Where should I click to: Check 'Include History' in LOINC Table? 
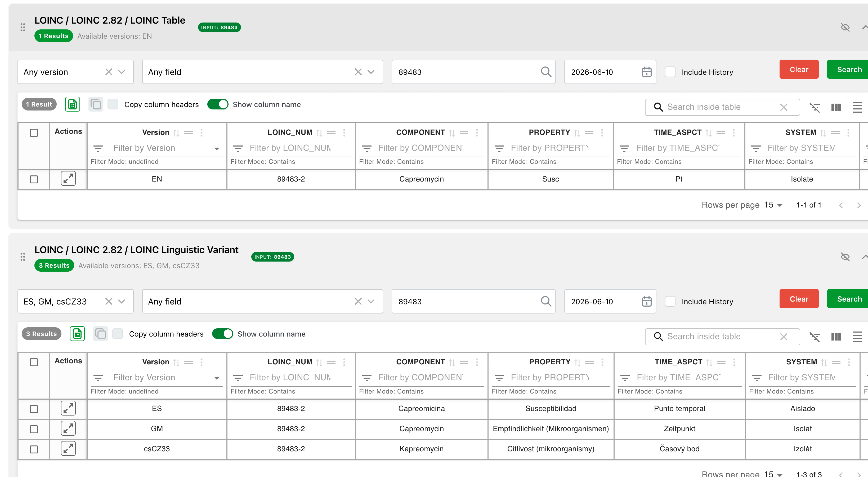[670, 72]
